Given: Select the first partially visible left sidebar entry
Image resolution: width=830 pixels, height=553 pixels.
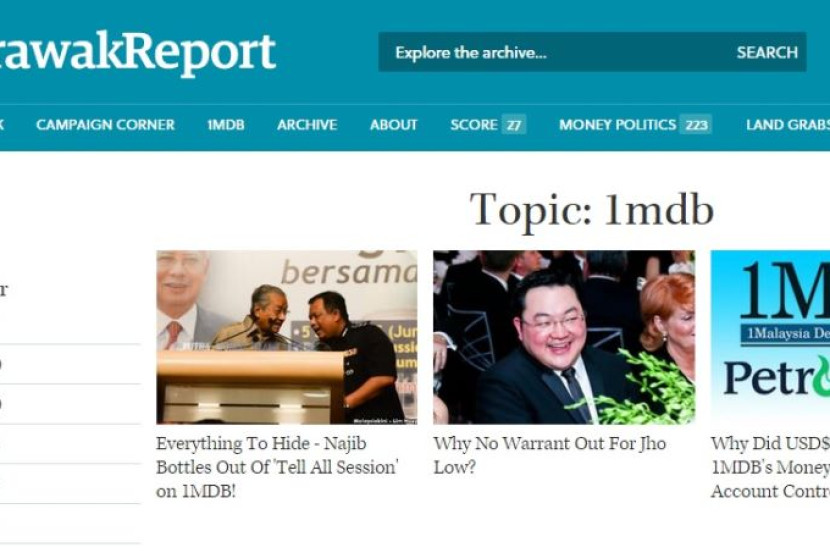Looking at the screenshot, I should pos(4,290).
